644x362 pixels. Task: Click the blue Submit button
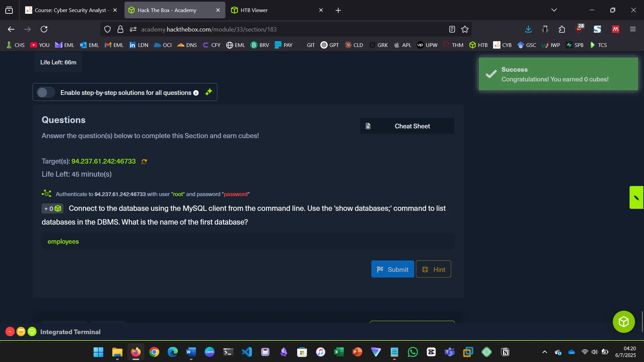[392, 269]
